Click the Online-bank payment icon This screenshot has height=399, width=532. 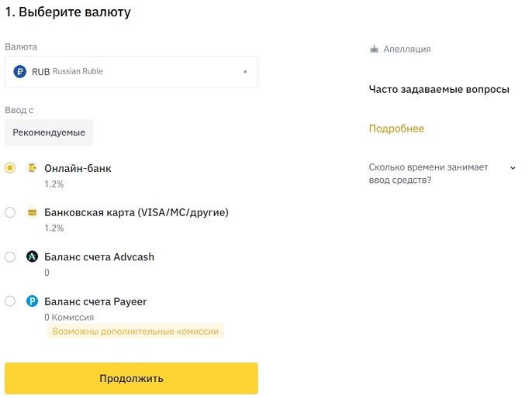[x=33, y=168]
